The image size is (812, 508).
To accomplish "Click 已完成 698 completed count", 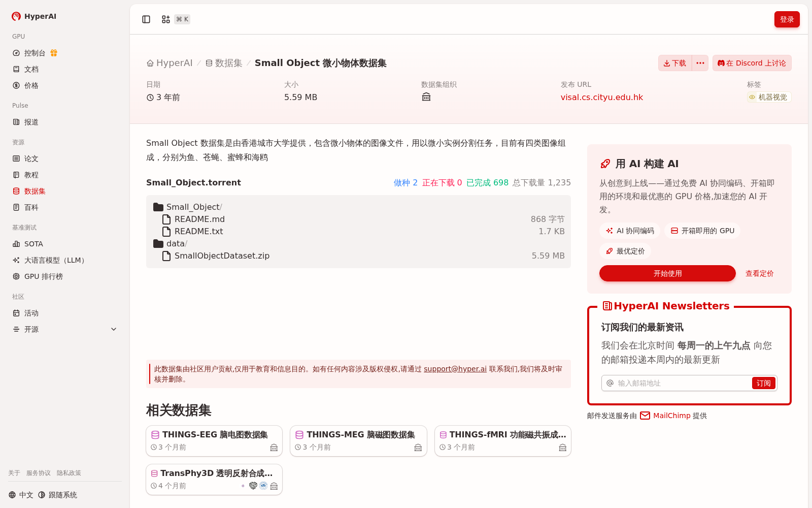I will pos(487,182).
